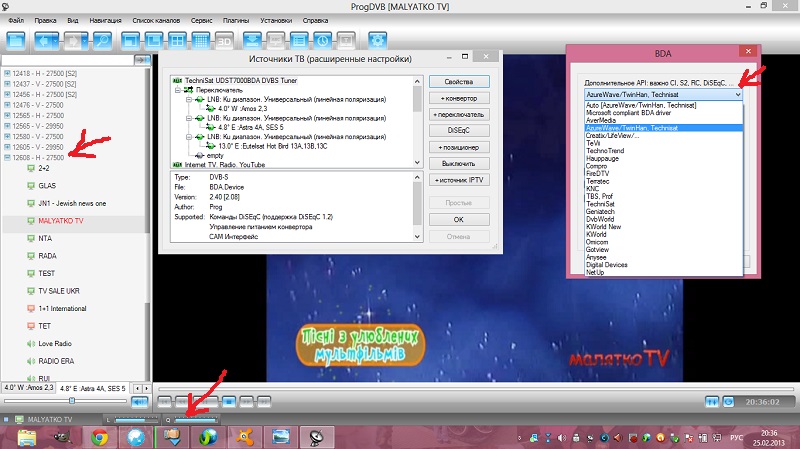Click the Свойства button
800x449 pixels.
coord(458,80)
